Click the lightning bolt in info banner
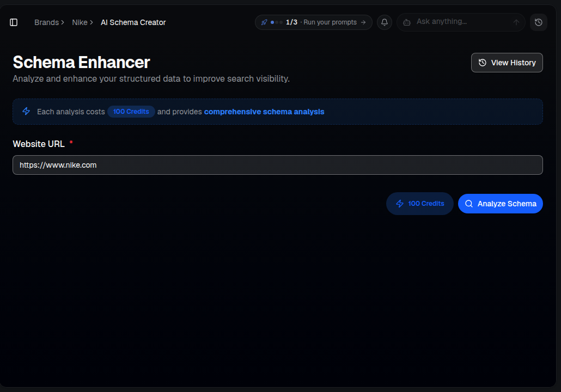Viewport: 561px width, 392px height. (x=26, y=111)
